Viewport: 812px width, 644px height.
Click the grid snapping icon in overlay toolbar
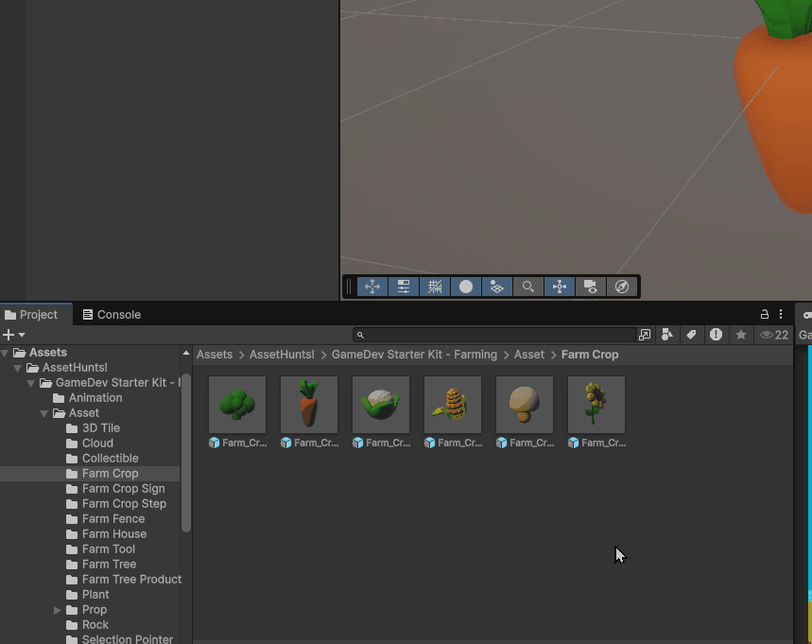click(435, 287)
